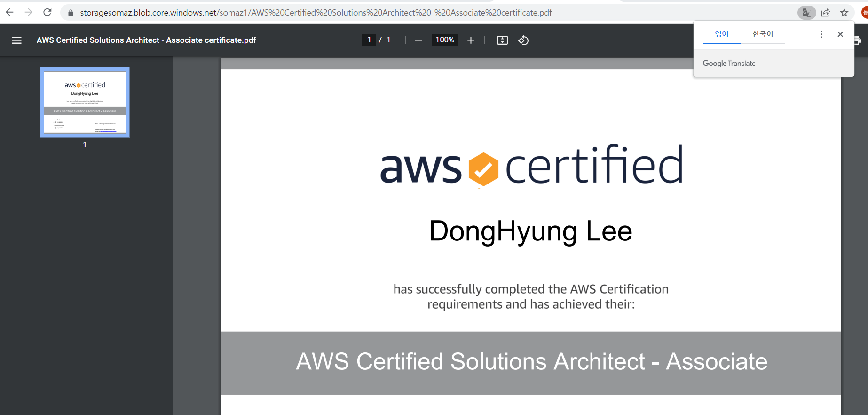Select the 영어 tab in translate popup
Screen dimensions: 868x415
click(x=722, y=34)
